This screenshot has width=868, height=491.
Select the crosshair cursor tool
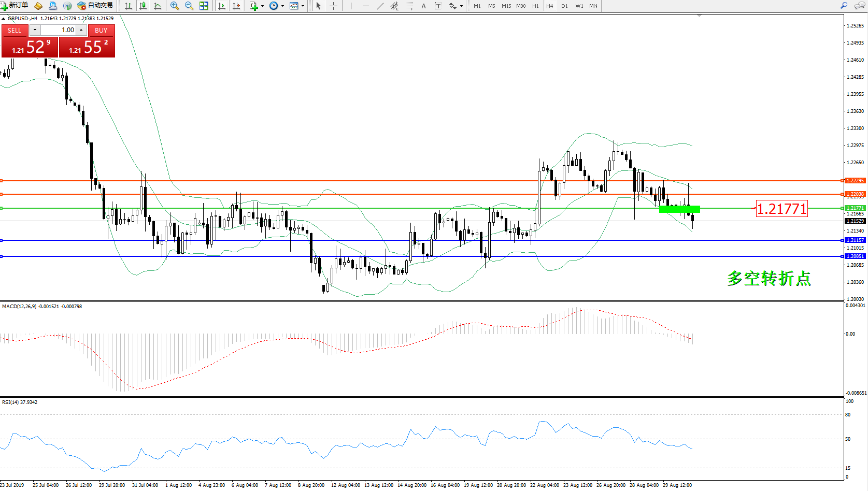coord(333,6)
